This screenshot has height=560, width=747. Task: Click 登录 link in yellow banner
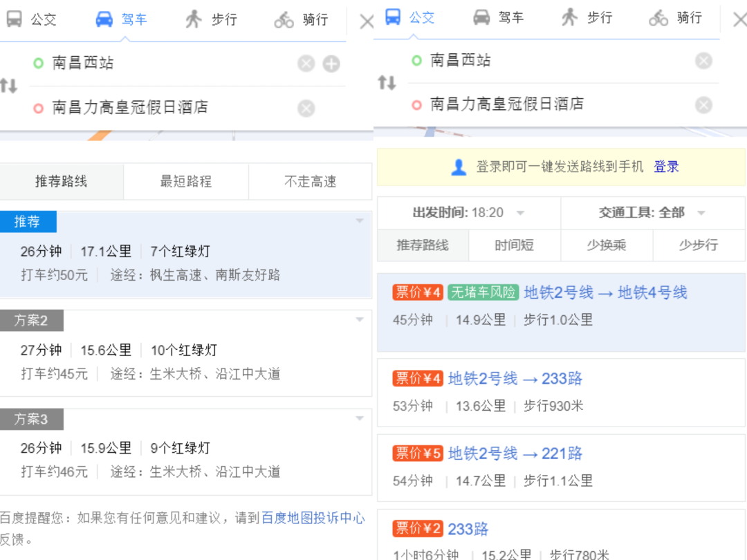[666, 167]
